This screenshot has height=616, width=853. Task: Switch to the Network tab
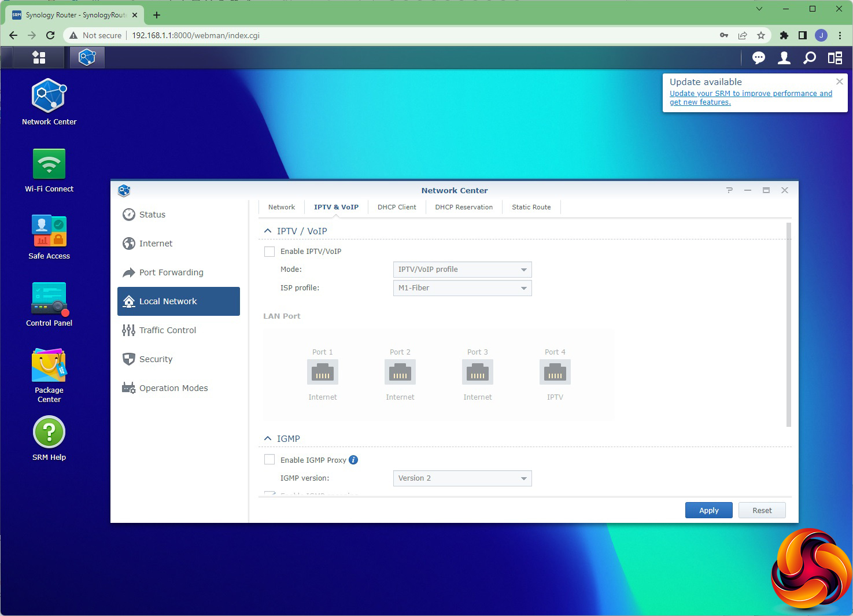point(282,207)
